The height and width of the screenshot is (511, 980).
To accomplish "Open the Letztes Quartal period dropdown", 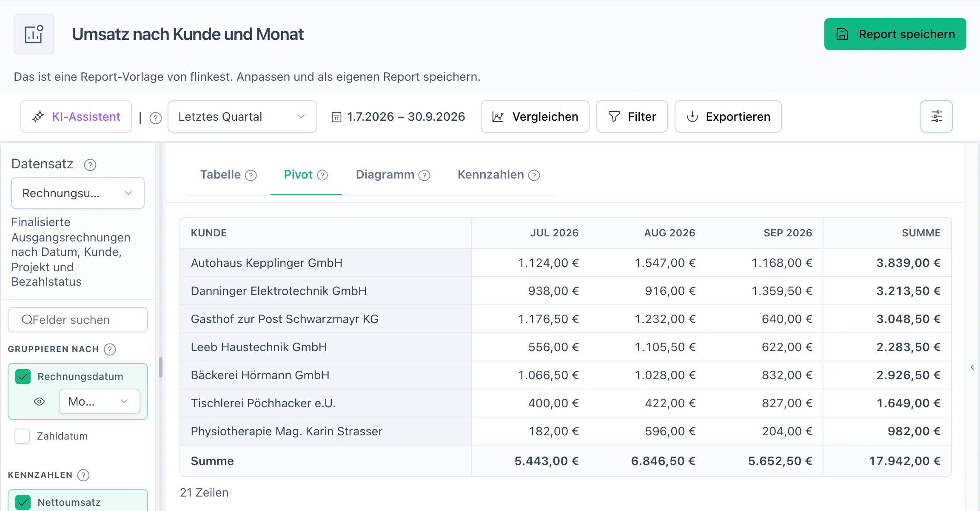I will 242,116.
